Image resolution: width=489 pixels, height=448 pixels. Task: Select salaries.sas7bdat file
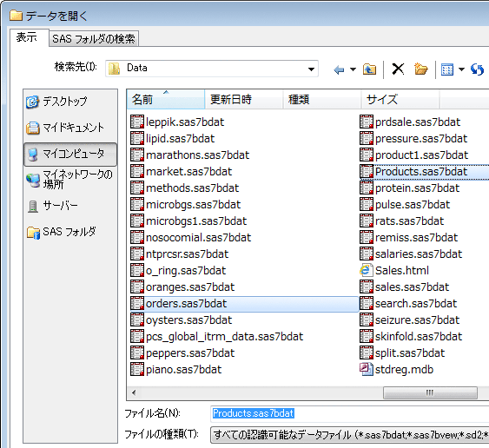(x=411, y=254)
